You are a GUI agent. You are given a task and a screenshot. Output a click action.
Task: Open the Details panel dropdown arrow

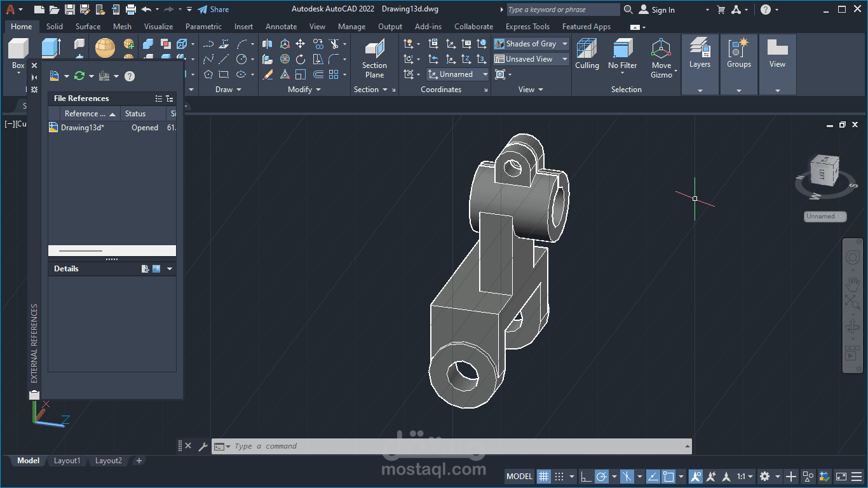click(x=170, y=269)
